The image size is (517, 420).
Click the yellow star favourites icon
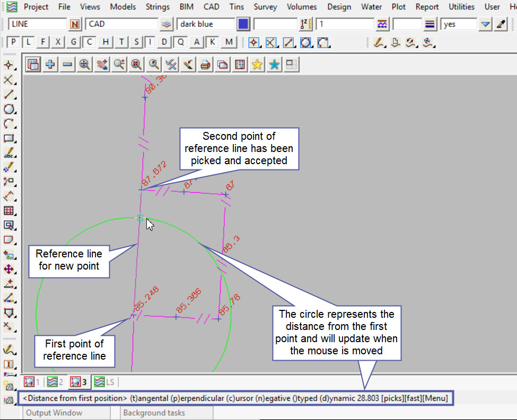[x=257, y=65]
